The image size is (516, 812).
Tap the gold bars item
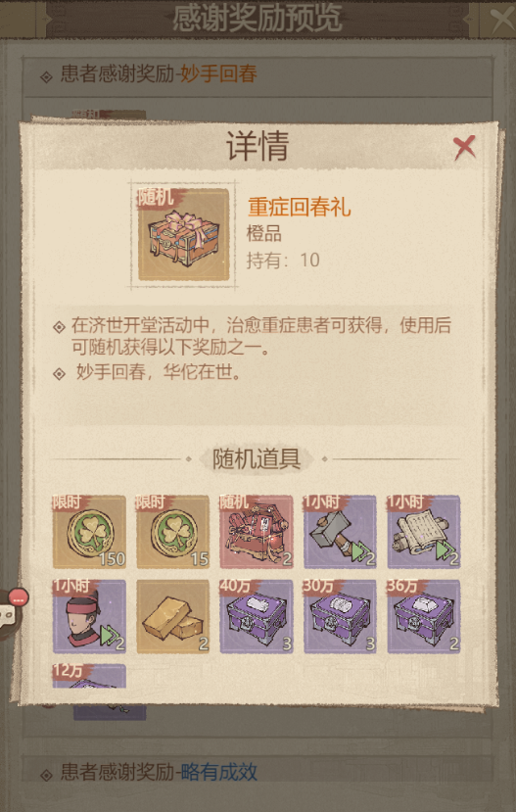click(x=173, y=616)
